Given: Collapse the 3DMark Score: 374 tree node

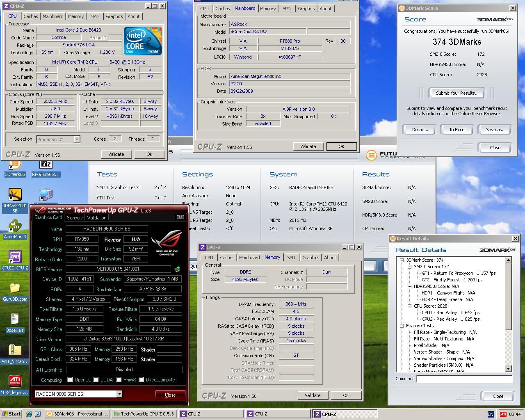Looking at the screenshot, I should (x=402, y=260).
